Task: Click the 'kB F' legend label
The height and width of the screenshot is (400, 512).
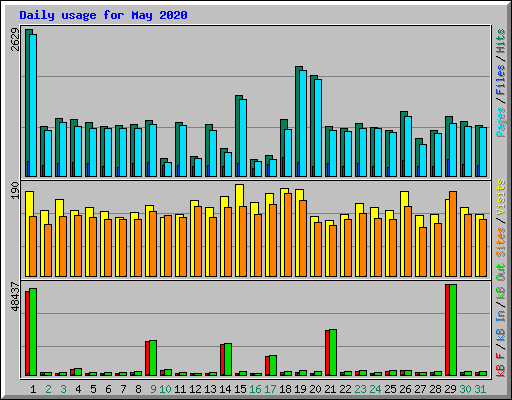Action: [x=501, y=365]
